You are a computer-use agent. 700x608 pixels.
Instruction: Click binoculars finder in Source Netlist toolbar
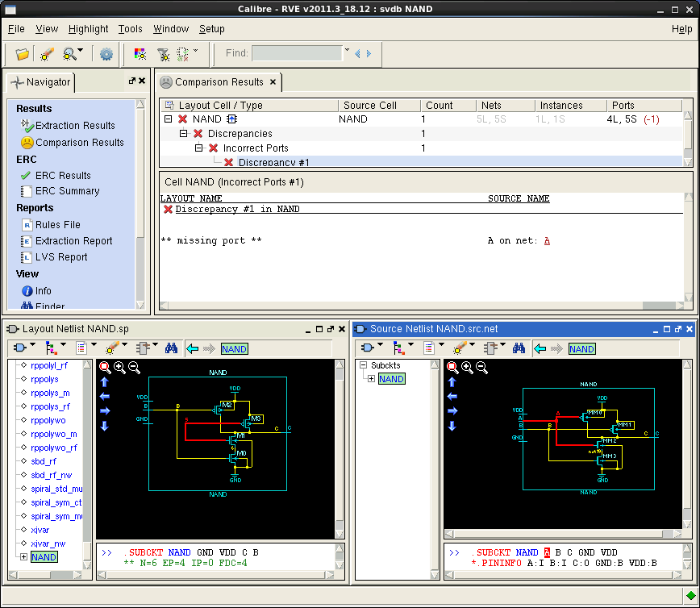pyautogui.click(x=519, y=348)
